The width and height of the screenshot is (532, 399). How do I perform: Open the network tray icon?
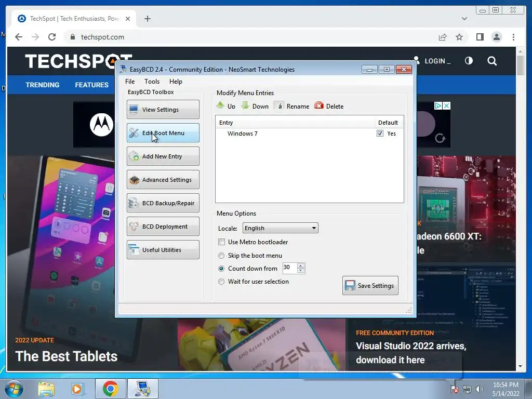(x=467, y=389)
